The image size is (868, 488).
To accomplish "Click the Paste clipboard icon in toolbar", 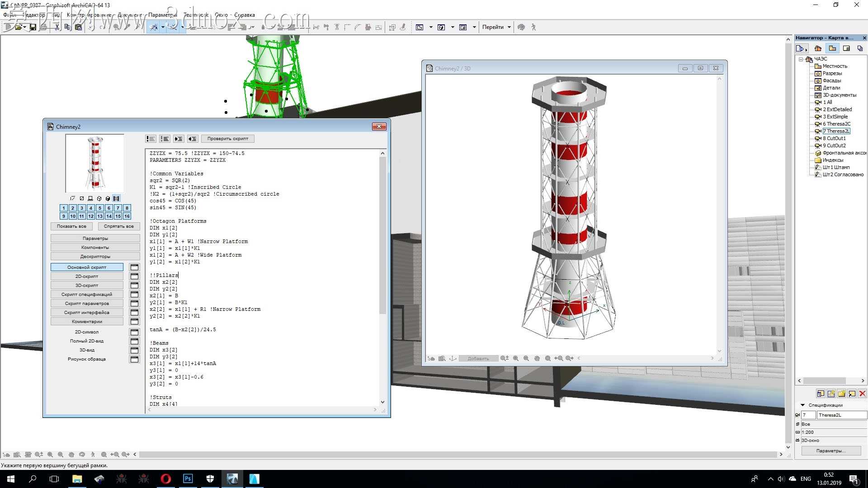I will pos(79,27).
